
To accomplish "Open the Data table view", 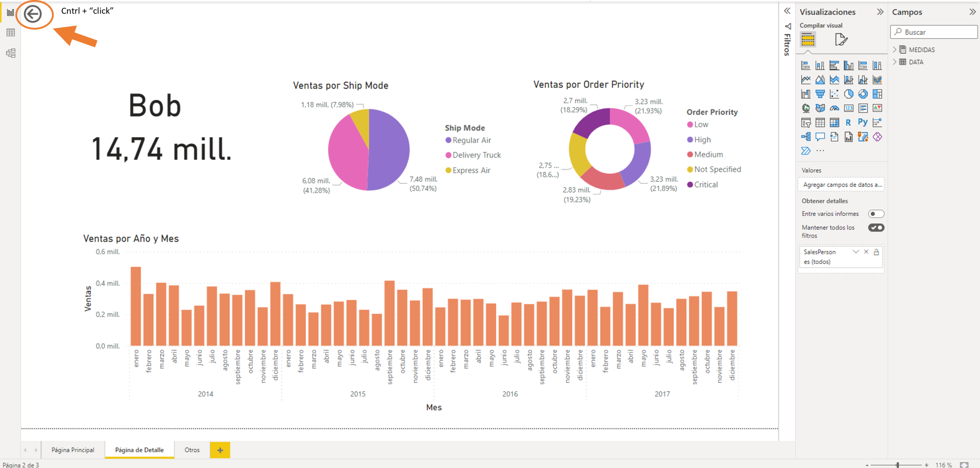I will pyautogui.click(x=11, y=33).
